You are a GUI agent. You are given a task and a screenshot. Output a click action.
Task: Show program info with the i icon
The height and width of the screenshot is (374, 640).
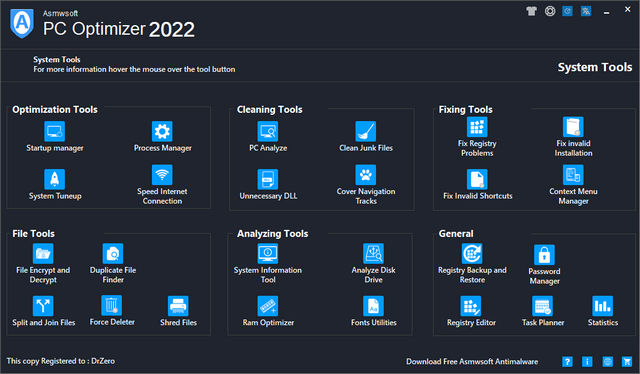click(587, 361)
